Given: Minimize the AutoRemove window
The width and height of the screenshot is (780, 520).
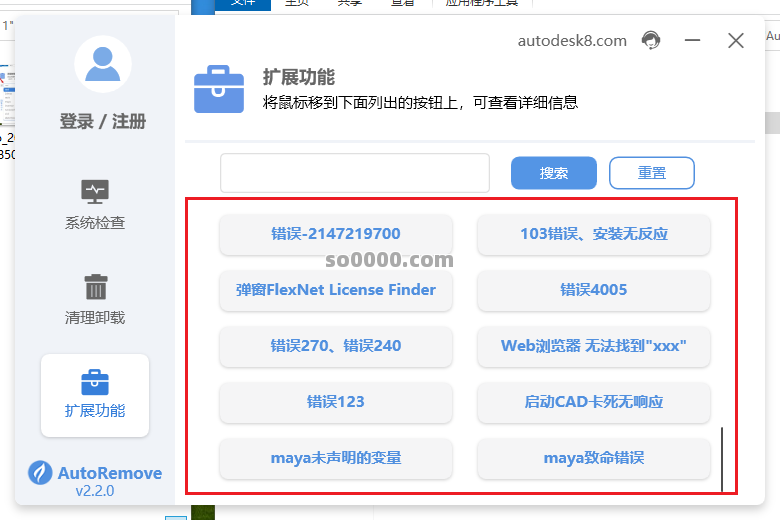Looking at the screenshot, I should click(x=693, y=41).
